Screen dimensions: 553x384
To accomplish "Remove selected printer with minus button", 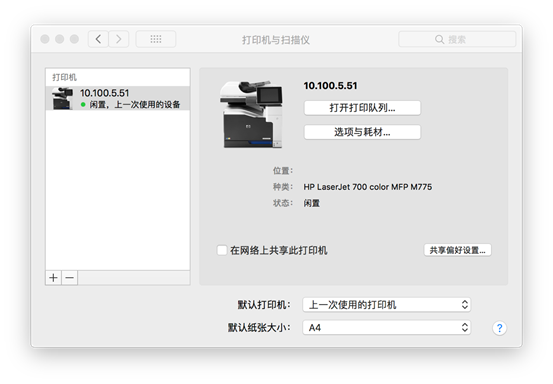I will coord(70,278).
